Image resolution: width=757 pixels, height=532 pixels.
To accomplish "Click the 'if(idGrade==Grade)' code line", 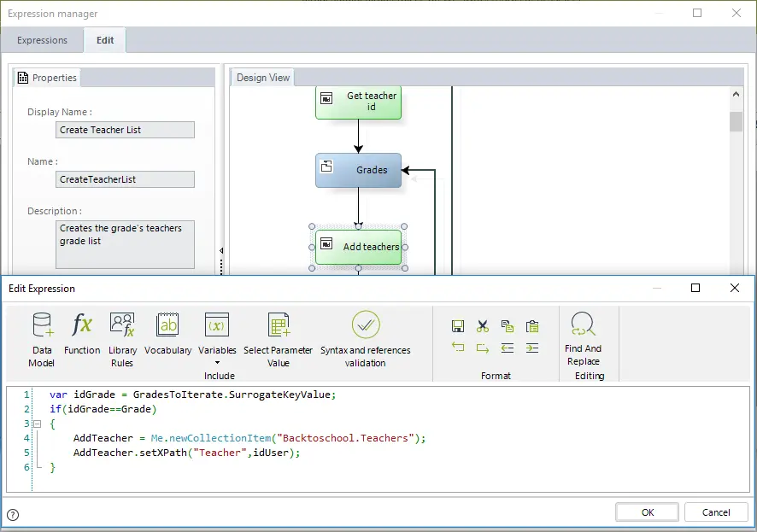I will tap(103, 409).
